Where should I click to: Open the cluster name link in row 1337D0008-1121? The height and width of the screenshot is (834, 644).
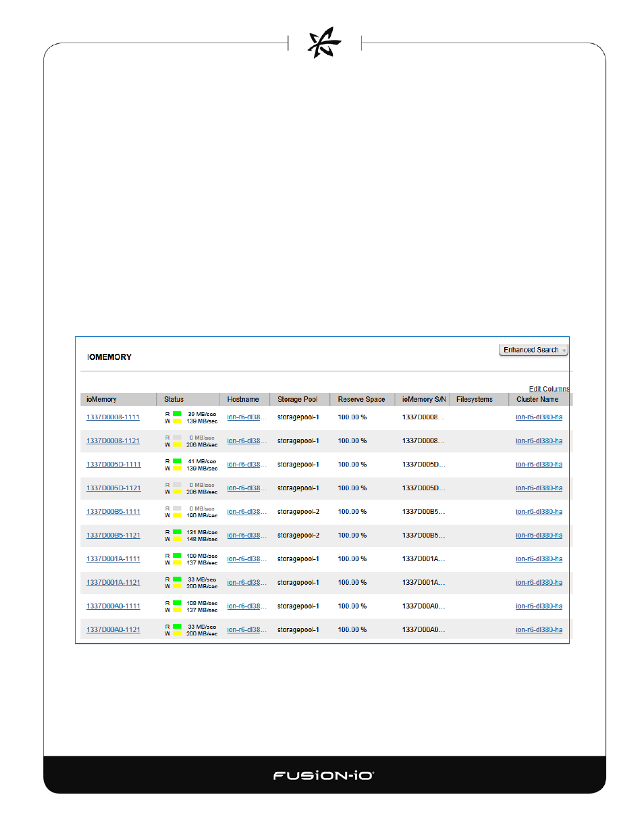[539, 441]
